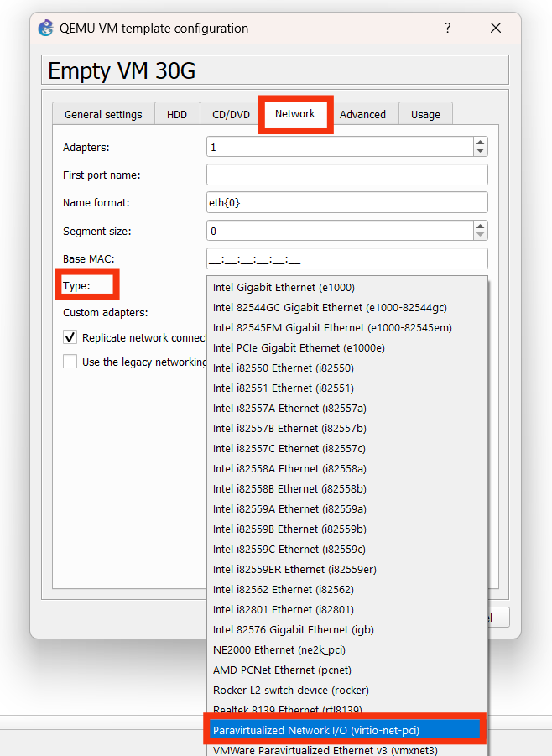Show the Usage tab
The height and width of the screenshot is (756, 552).
point(425,114)
